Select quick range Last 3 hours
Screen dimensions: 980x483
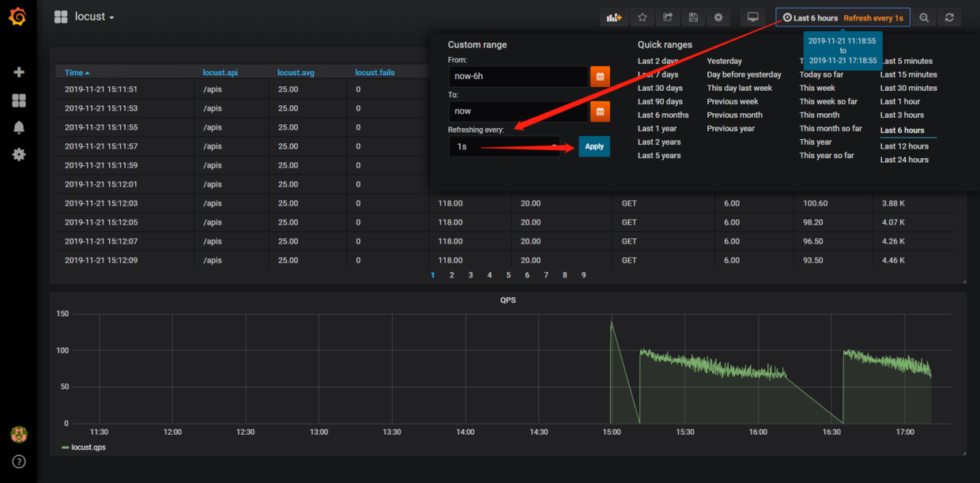point(903,115)
